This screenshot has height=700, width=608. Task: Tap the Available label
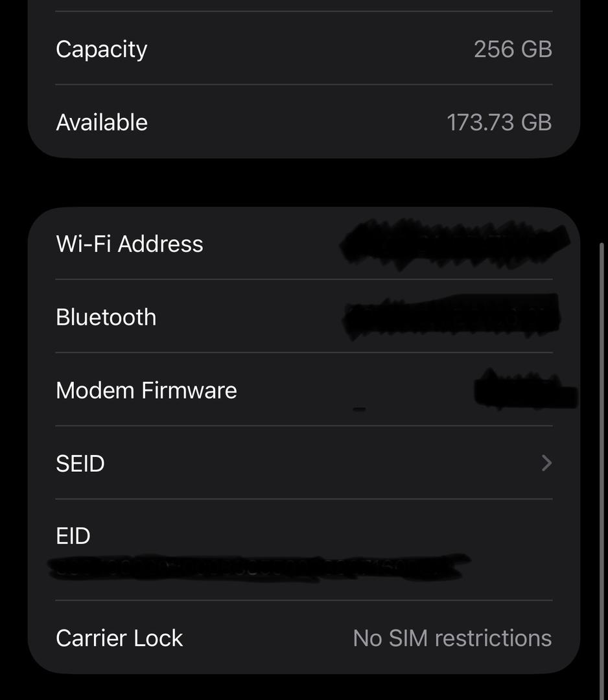[x=102, y=122]
